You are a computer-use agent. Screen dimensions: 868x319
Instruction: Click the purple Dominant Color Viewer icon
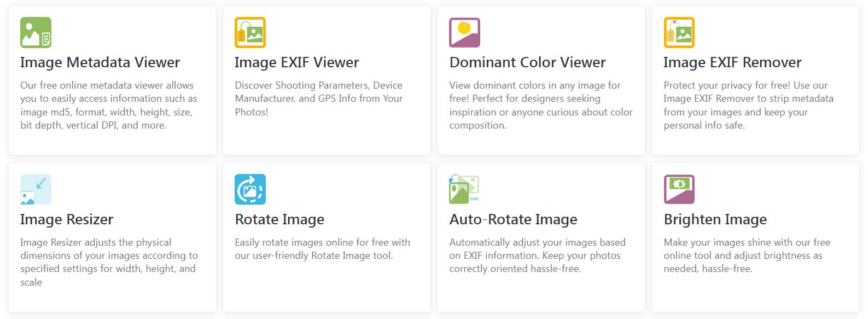[x=464, y=32]
